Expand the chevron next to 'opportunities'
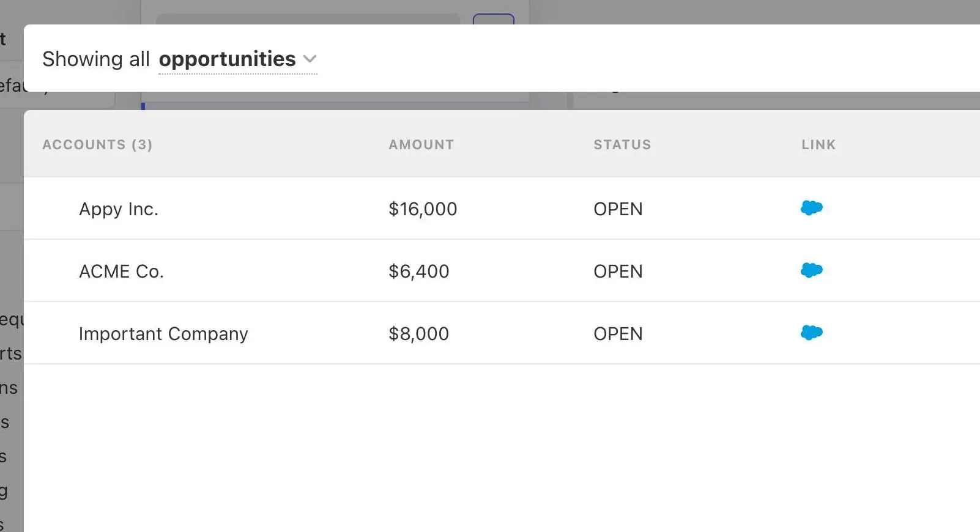 point(310,59)
